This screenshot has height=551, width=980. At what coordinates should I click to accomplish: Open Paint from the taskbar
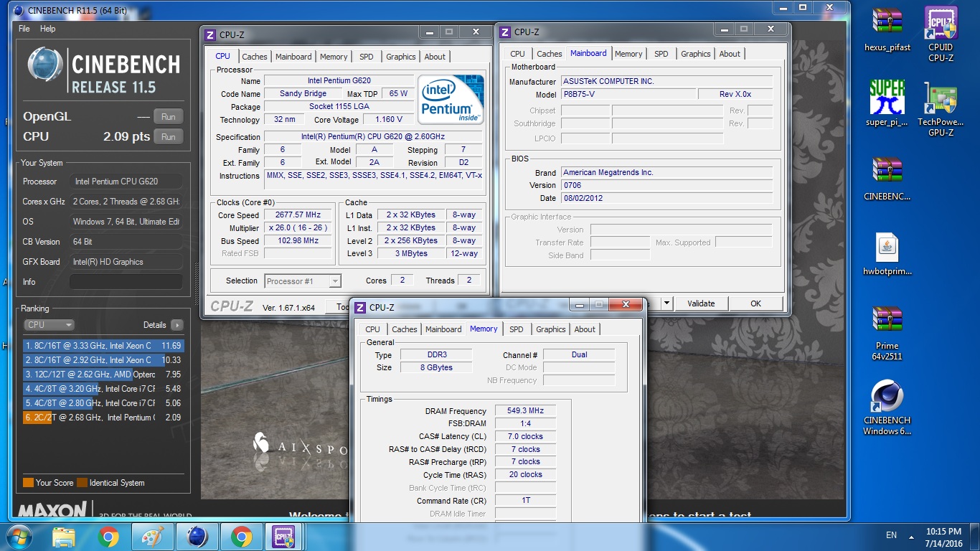point(153,536)
